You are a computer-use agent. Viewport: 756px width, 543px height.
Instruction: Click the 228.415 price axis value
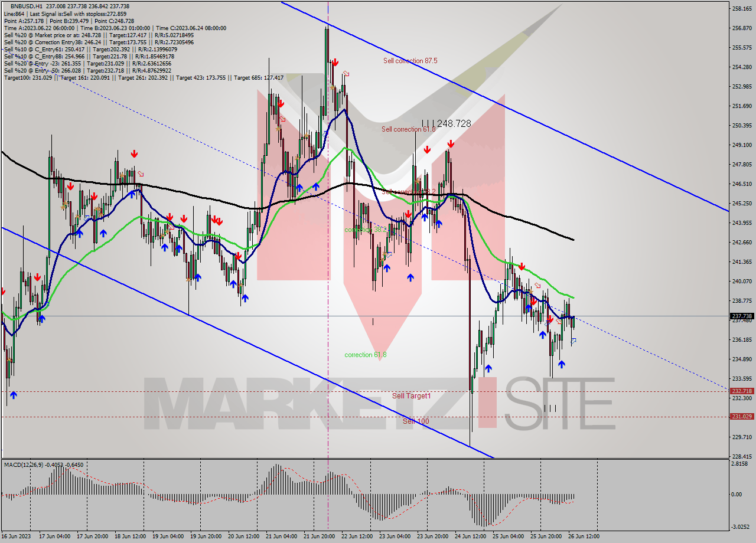pyautogui.click(x=742, y=456)
